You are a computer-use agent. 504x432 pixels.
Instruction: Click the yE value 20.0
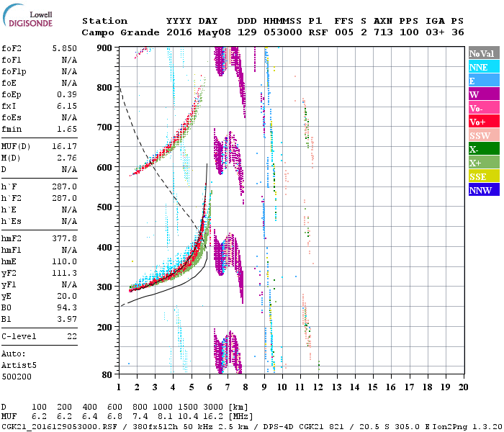click(67, 297)
